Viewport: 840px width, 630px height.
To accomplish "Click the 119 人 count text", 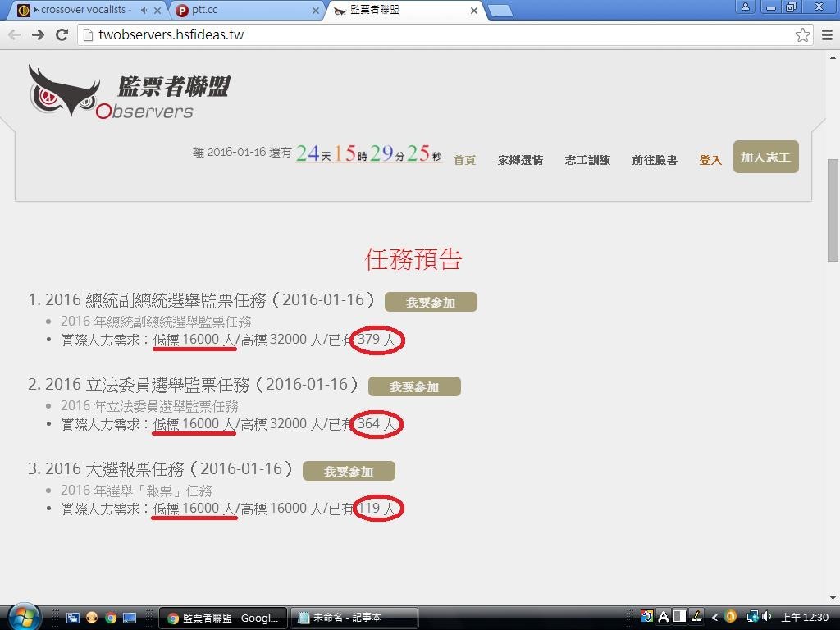I will [377, 508].
